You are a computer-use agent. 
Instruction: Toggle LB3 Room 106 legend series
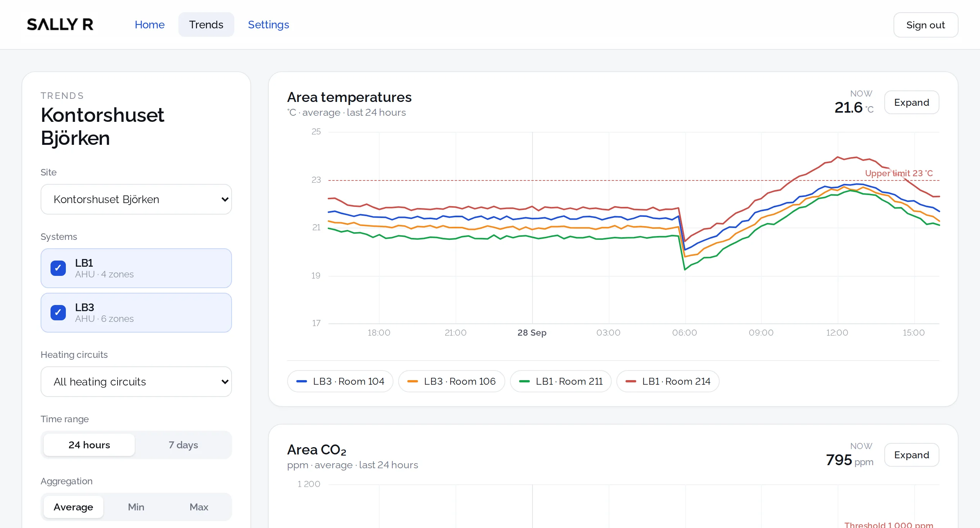[452, 381]
